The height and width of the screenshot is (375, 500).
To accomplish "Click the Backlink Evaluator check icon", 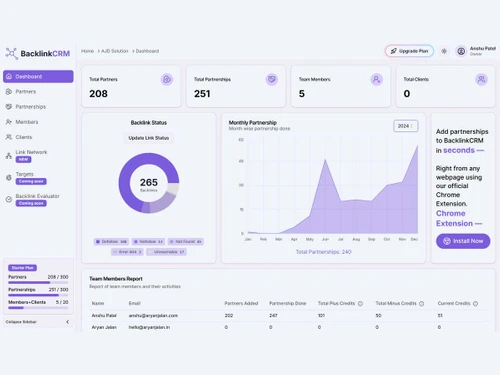I will point(9,199).
